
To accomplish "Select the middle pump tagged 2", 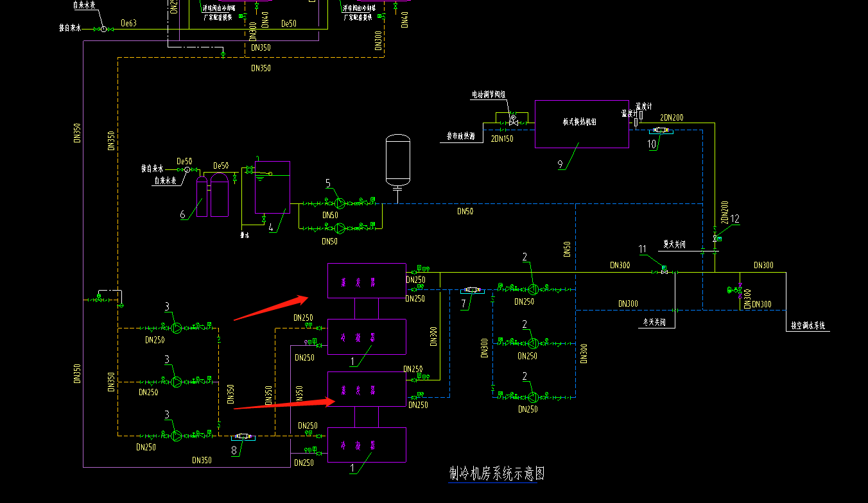I will click(533, 343).
